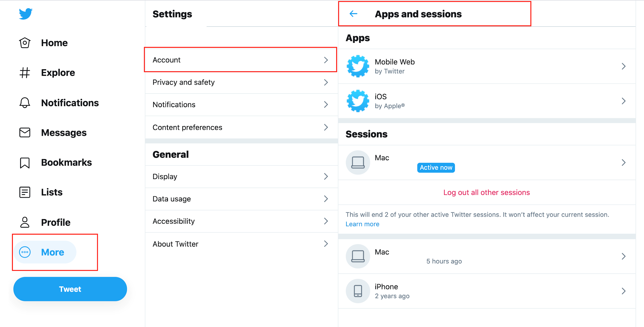Expand the iPhone session details chevron

(x=623, y=291)
